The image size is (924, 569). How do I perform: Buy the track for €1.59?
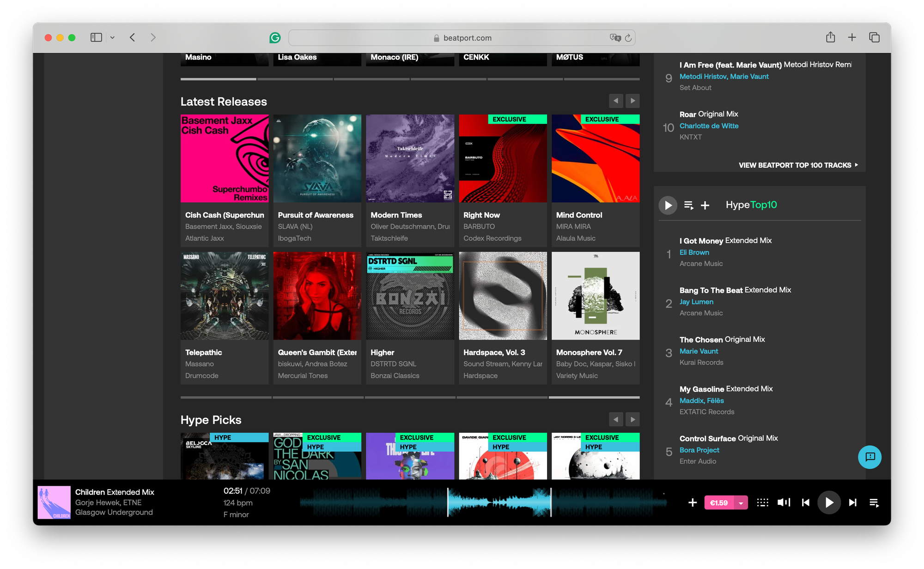pos(718,503)
